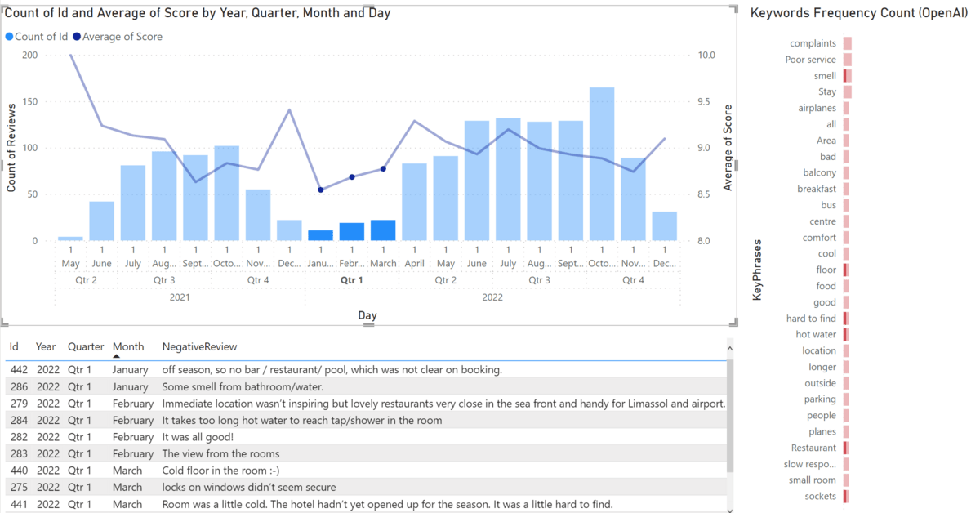Image resolution: width=980 pixels, height=513 pixels.
Task: Click the 'location' keyword label
Action: tap(819, 350)
